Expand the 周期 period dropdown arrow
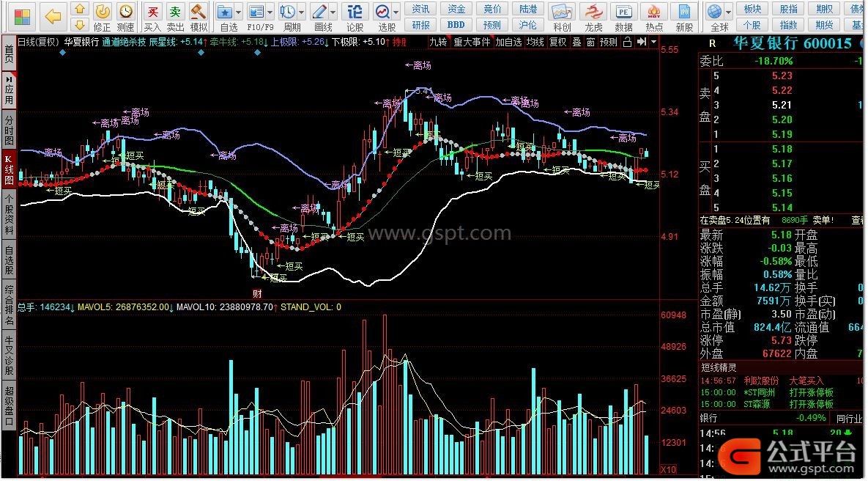Viewport: 868px width, 481px height. (x=302, y=12)
